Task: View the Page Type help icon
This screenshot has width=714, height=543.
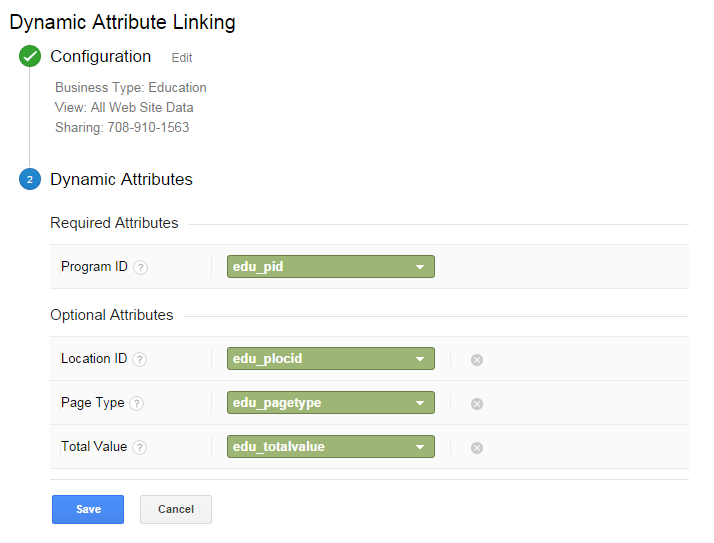Action: 137,403
